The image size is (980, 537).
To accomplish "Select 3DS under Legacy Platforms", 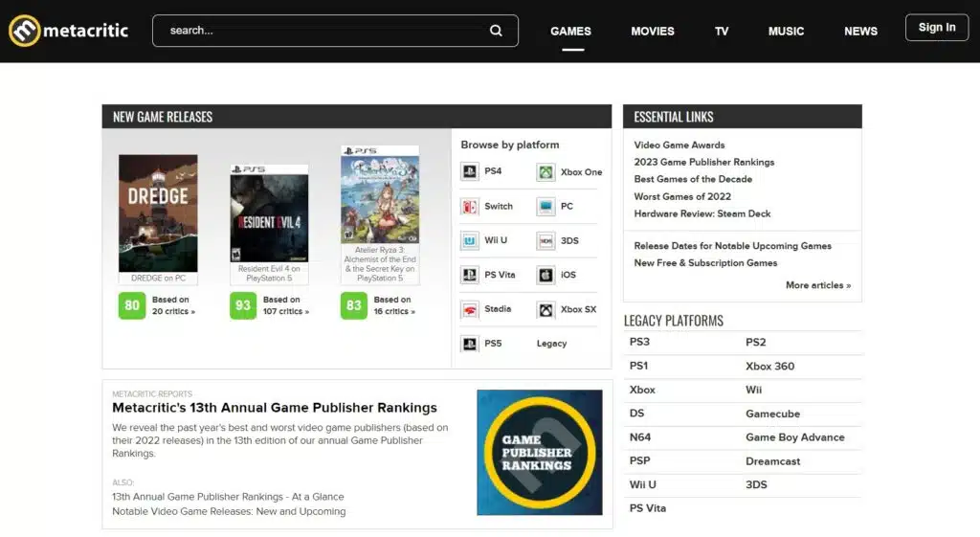I will pos(756,484).
